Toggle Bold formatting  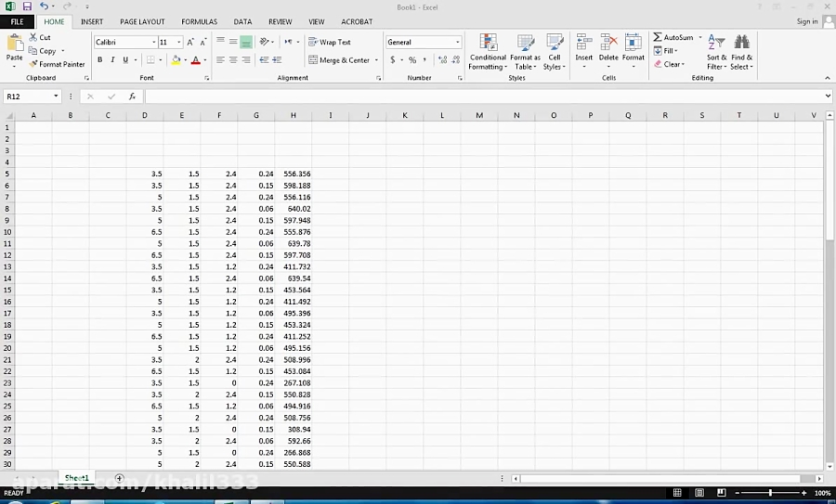point(99,60)
